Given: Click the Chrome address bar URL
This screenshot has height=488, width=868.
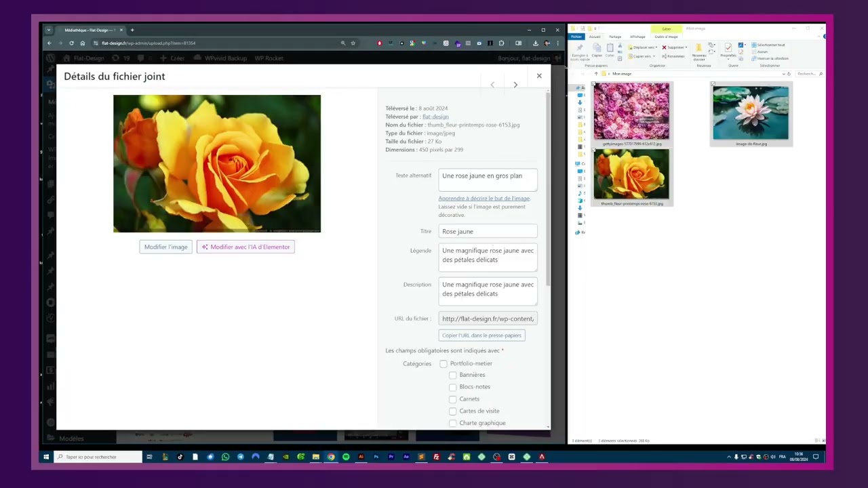Looking at the screenshot, I should pyautogui.click(x=149, y=43).
